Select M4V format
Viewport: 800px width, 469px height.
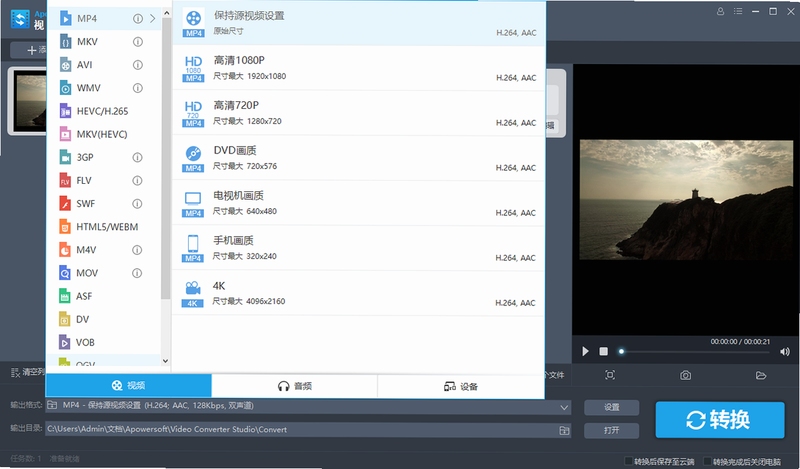point(104,250)
